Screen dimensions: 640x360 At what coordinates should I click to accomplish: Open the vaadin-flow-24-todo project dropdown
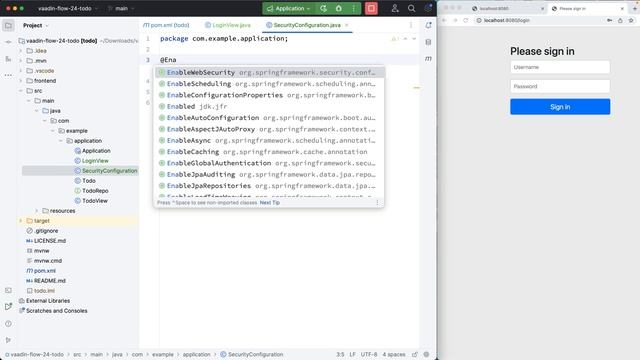tap(68, 8)
